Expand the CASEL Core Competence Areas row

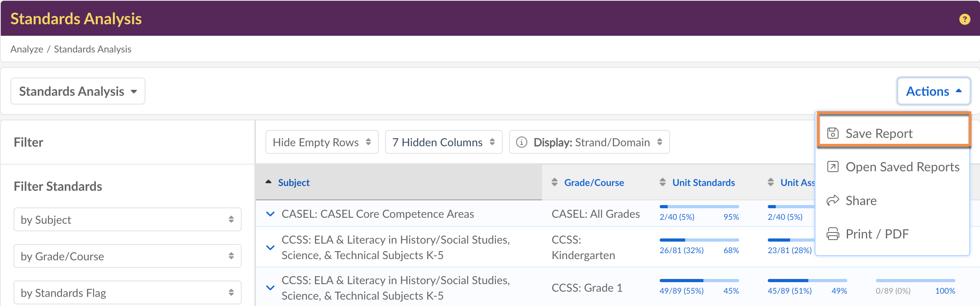(270, 214)
